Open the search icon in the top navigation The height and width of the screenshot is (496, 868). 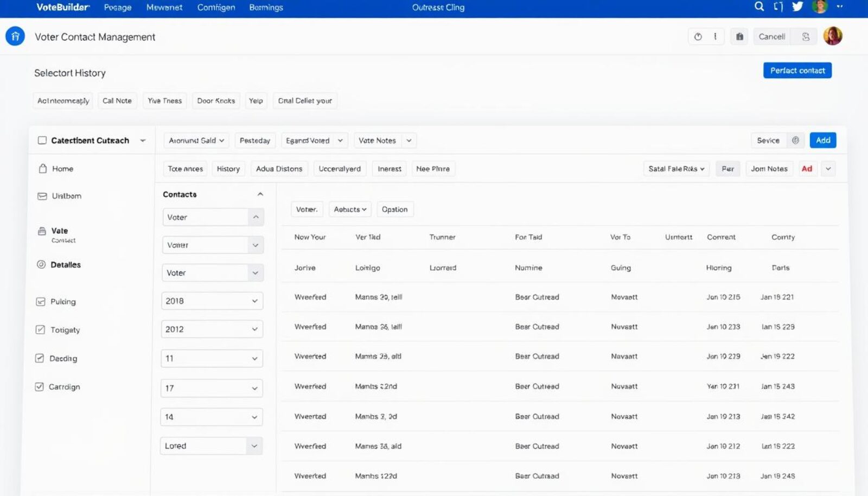click(758, 7)
